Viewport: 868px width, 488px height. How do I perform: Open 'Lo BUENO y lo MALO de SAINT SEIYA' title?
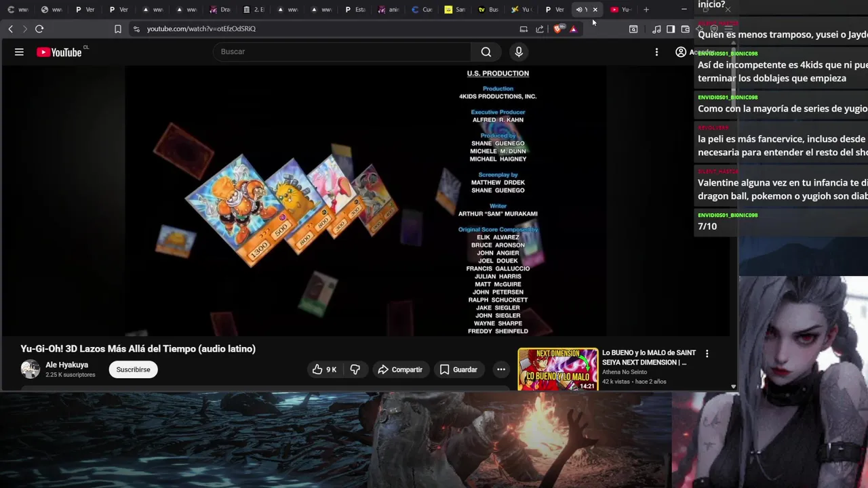(649, 357)
